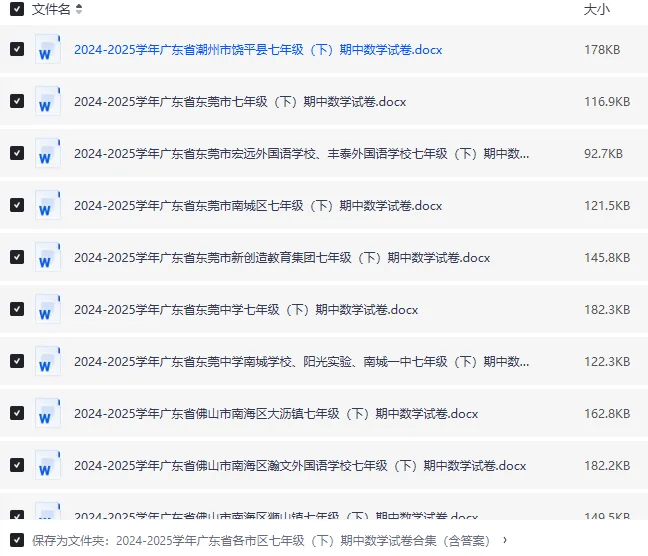Click the 文件名 column header
This screenshot has height=556, width=648.
[51, 9]
